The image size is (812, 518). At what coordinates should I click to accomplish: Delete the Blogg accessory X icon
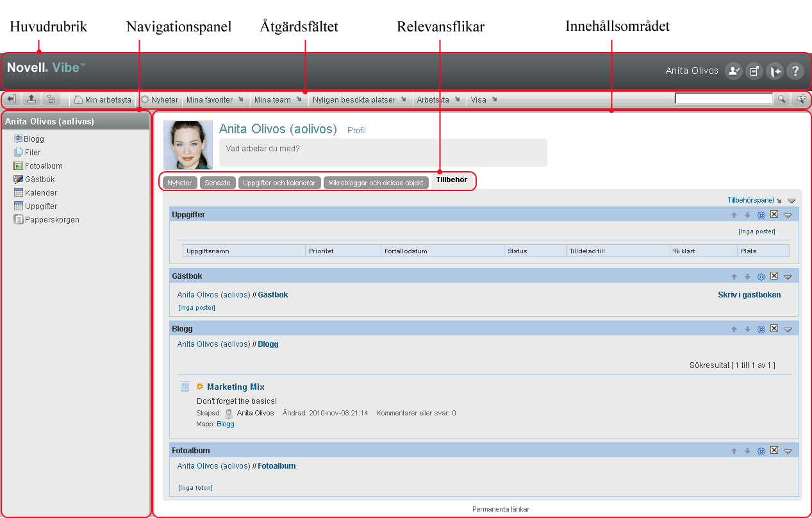[774, 328]
